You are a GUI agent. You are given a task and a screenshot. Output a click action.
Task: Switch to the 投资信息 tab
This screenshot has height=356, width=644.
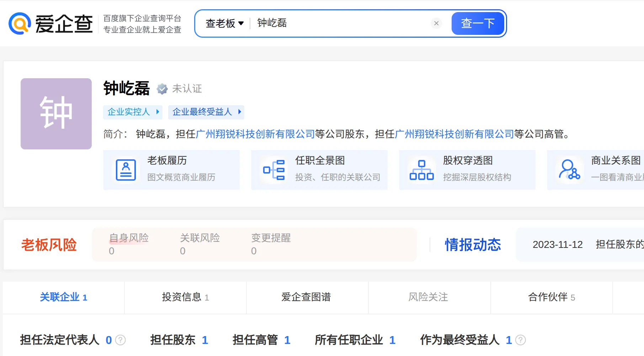[x=185, y=297]
